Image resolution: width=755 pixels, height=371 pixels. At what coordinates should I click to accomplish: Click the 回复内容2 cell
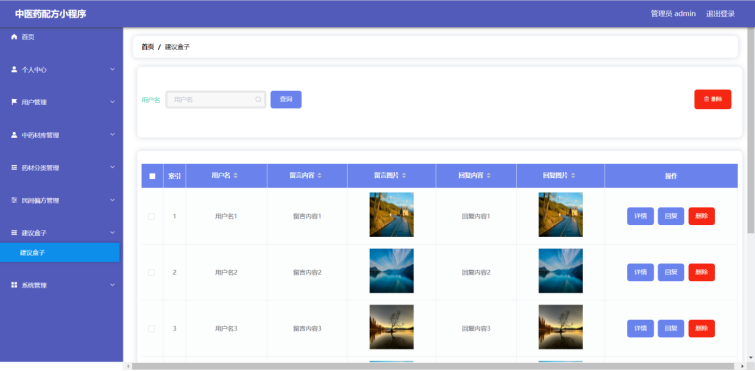point(476,272)
